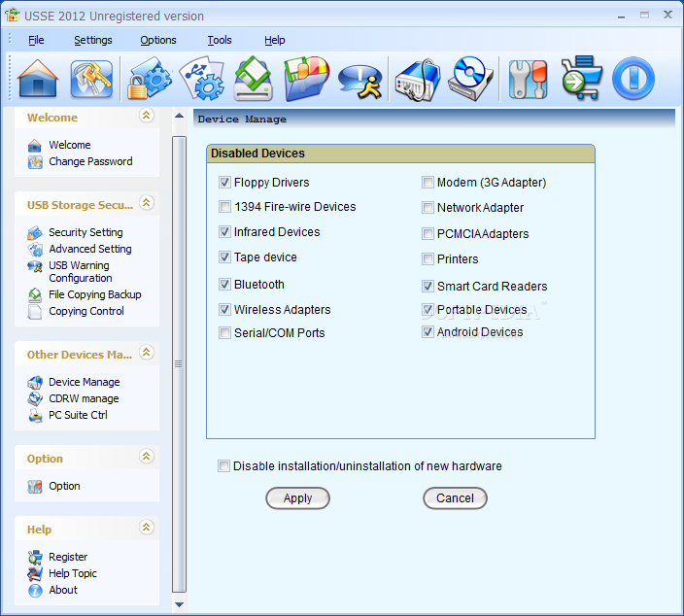Click the USB Warning Configuration sidebar icon
Viewport: 684px width, 616px height.
(x=35, y=266)
